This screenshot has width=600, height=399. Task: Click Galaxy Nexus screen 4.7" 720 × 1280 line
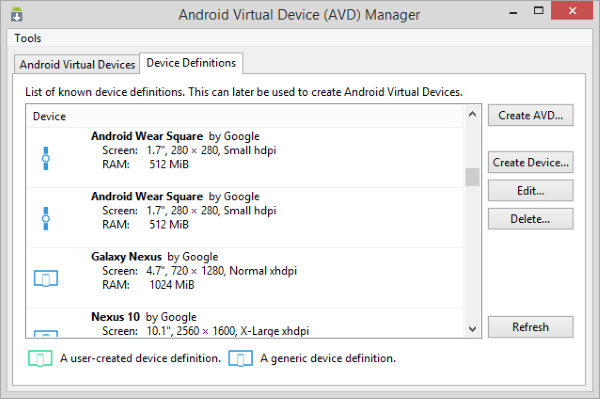[199, 271]
